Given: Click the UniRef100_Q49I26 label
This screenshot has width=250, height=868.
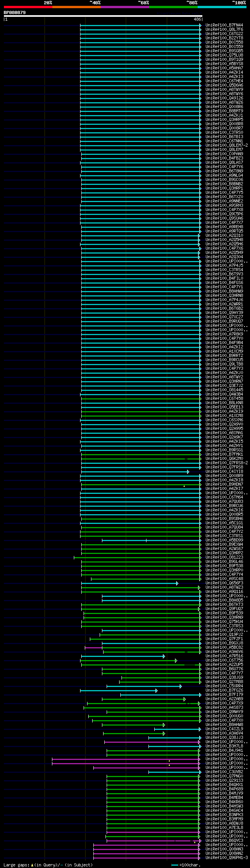Looking at the screenshot, I should (224, 98).
